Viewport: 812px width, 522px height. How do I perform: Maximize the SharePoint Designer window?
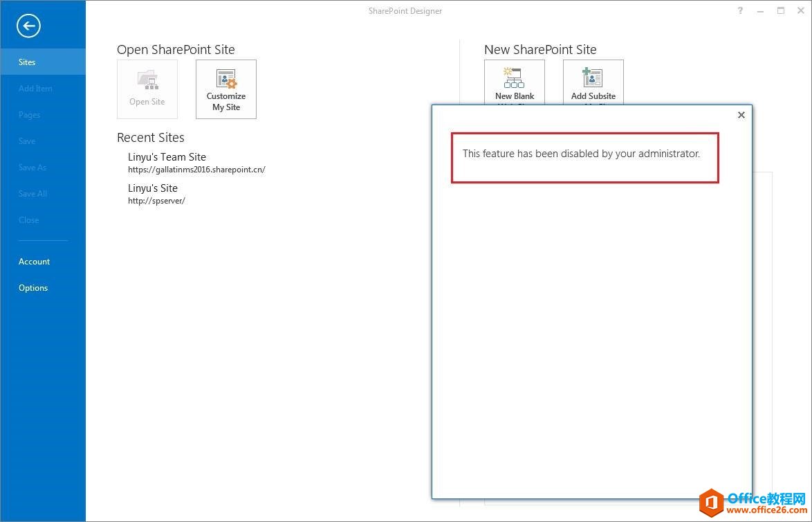(x=780, y=11)
